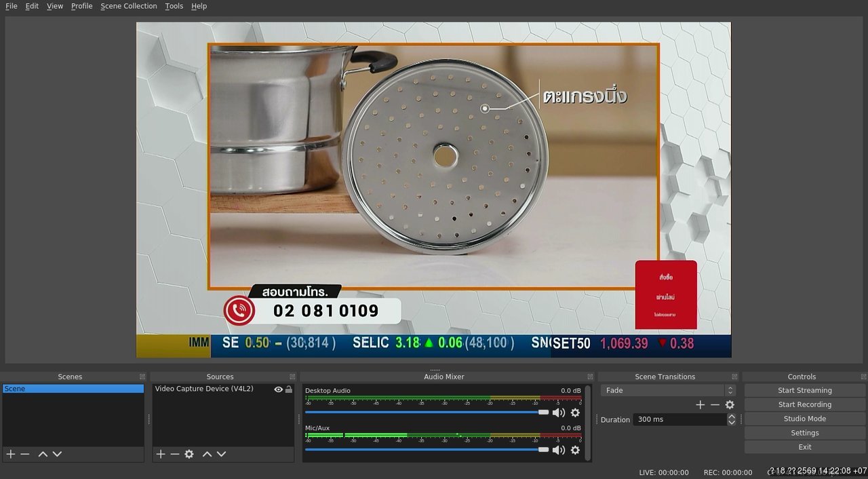
Task: Increase transition duration with the stepper arrow
Action: point(732,417)
